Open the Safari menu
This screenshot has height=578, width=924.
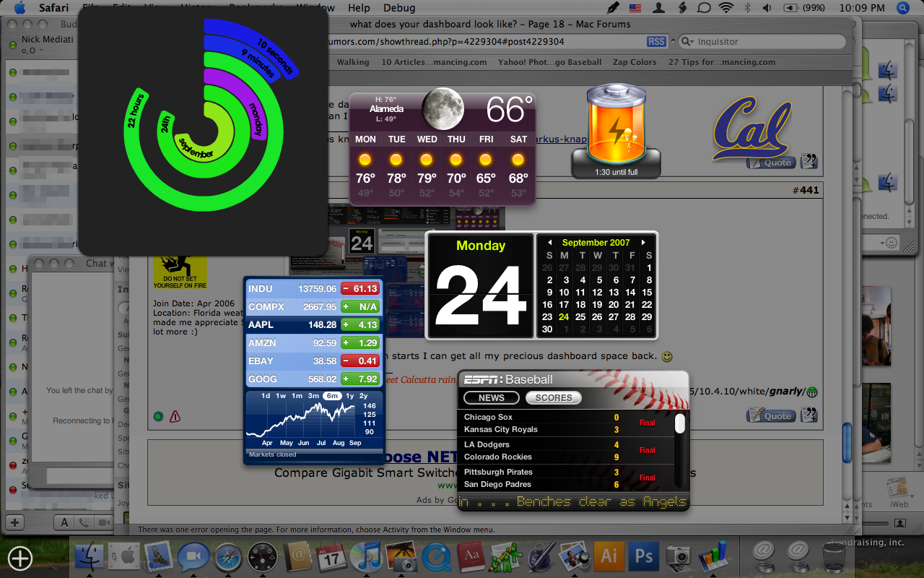pos(53,8)
